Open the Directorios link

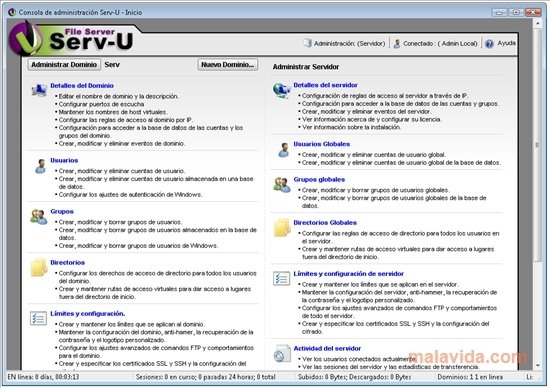[x=67, y=262]
